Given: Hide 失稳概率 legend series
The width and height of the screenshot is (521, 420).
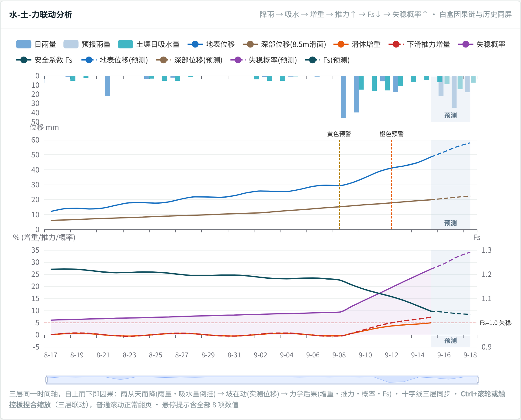Looking at the screenshot, I should pos(482,44).
